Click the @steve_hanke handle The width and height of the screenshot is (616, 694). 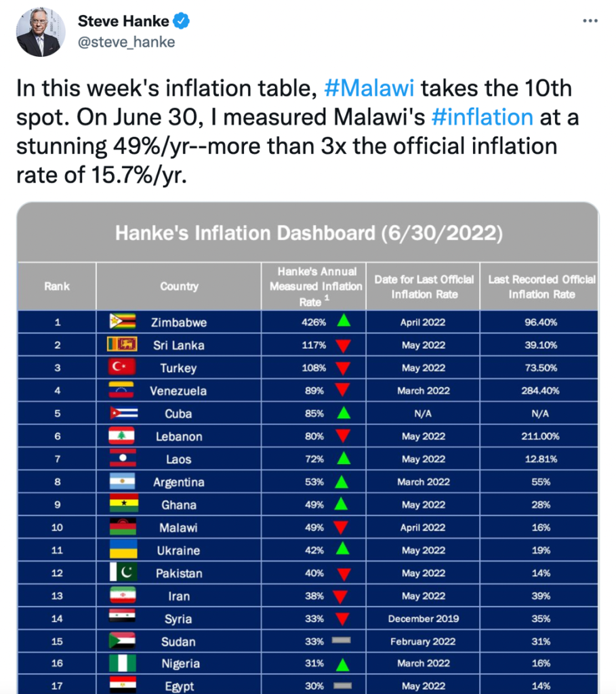[127, 42]
